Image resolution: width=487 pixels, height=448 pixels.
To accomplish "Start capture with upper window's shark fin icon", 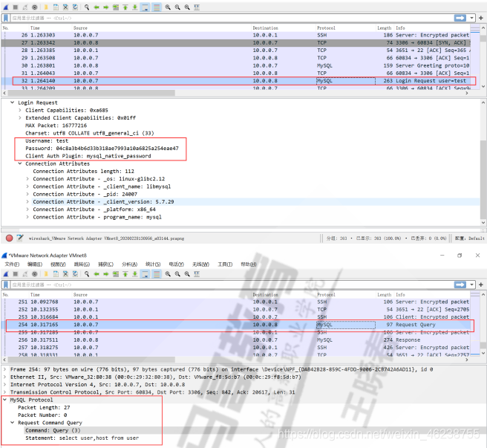I will tap(6, 7).
